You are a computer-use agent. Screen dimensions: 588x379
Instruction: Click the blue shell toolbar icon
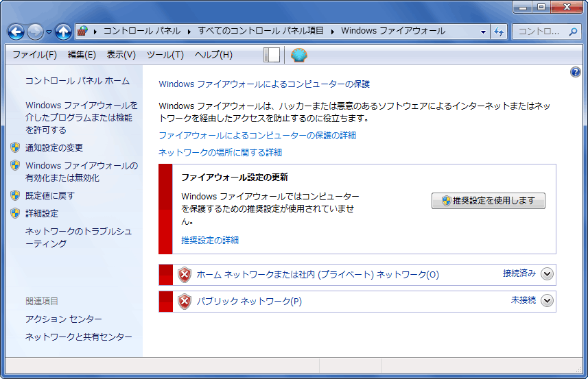tap(299, 55)
